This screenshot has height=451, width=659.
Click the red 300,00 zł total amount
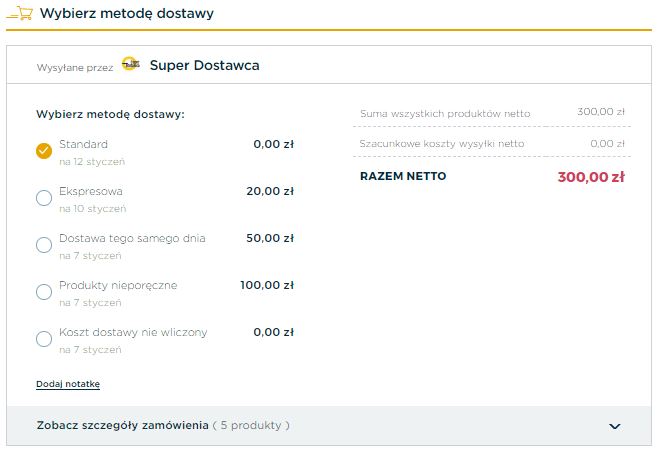591,177
